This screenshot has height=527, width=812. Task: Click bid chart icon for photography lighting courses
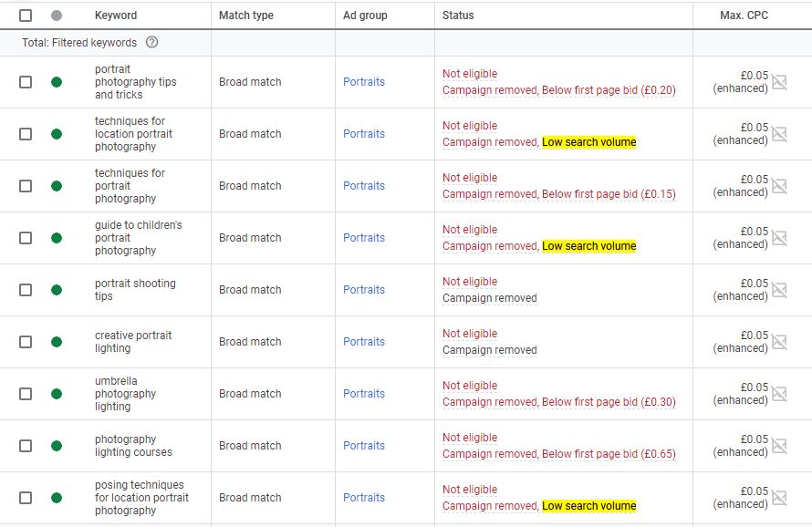(779, 446)
